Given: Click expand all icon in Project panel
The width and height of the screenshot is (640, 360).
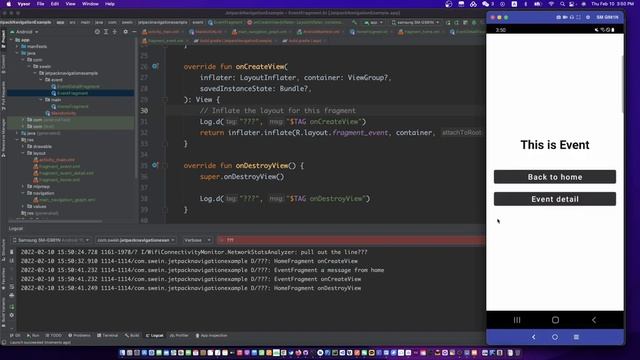Looking at the screenshot, I should [106, 32].
